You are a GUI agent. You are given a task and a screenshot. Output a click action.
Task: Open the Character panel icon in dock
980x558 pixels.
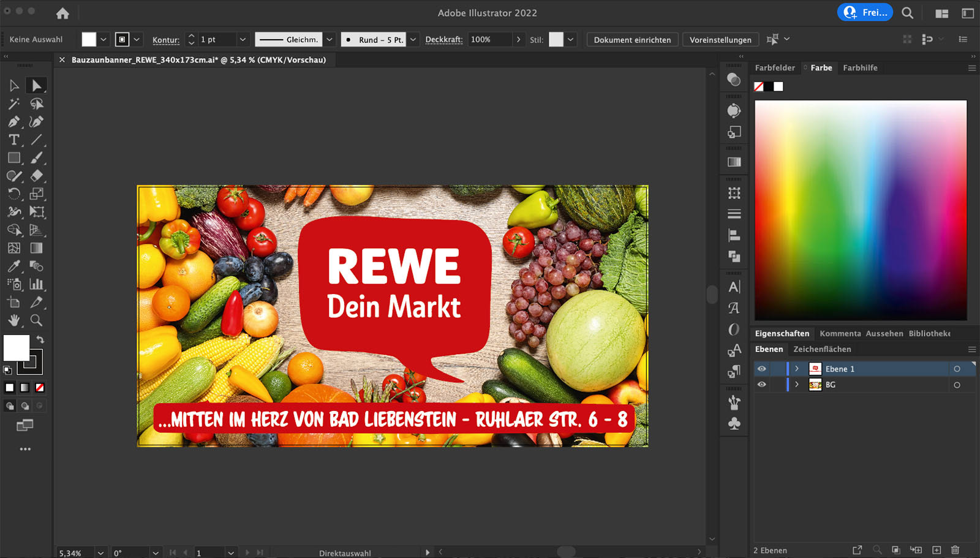pos(734,287)
